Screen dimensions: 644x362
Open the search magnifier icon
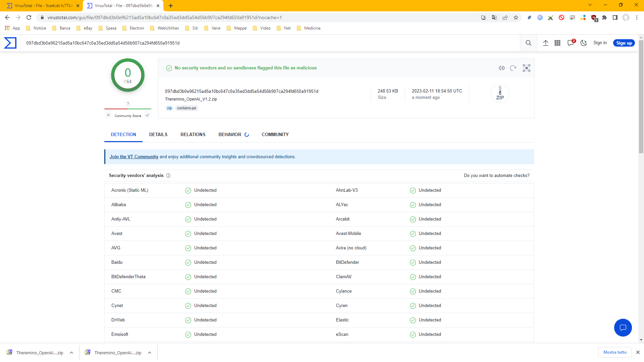click(x=529, y=43)
